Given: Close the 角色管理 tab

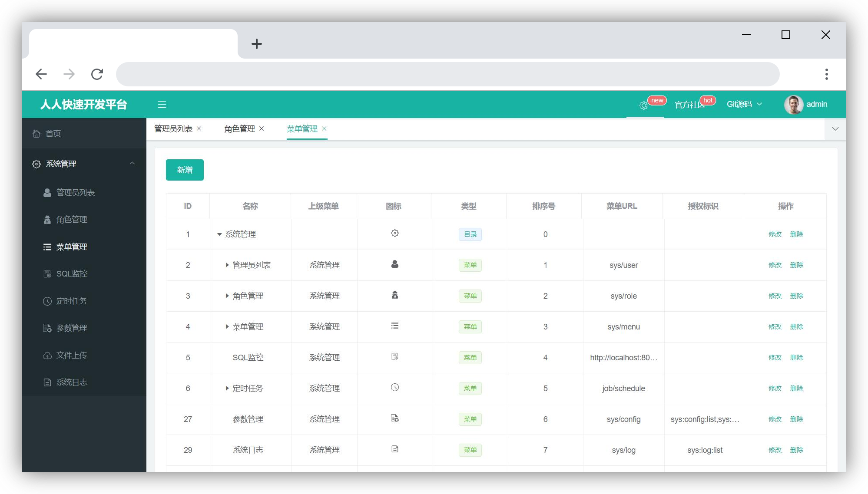Looking at the screenshot, I should pos(262,128).
